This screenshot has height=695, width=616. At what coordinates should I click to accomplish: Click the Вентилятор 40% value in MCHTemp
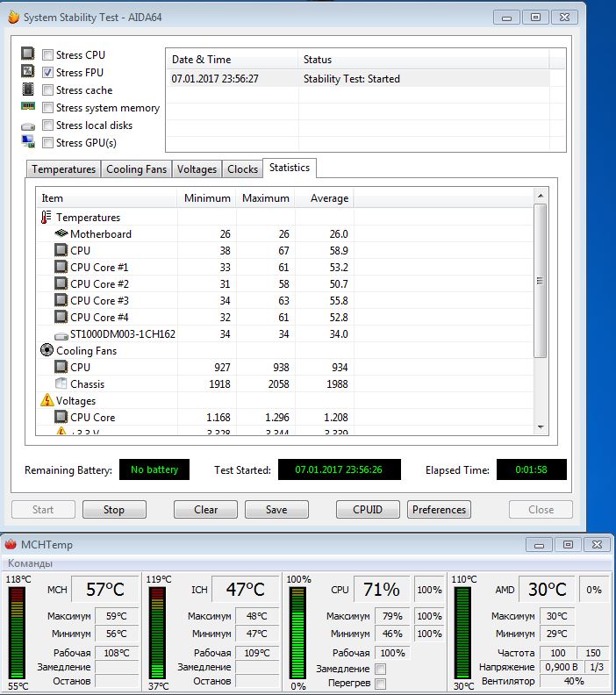tap(574, 681)
